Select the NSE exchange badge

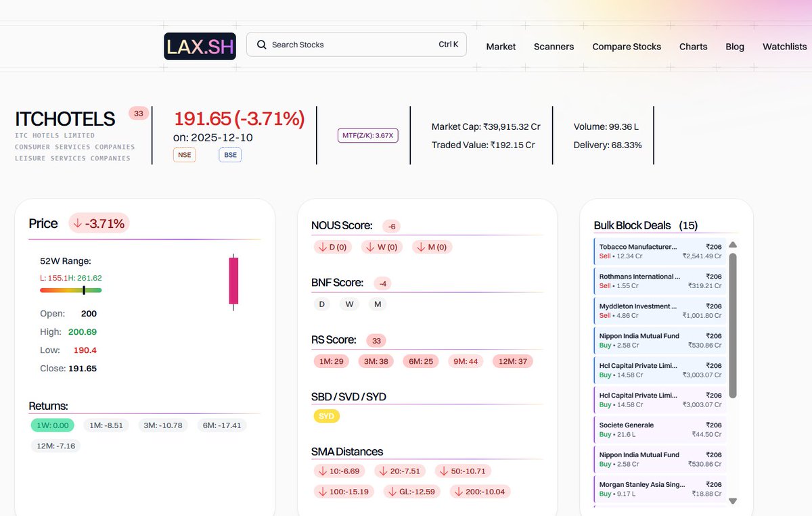(x=184, y=154)
